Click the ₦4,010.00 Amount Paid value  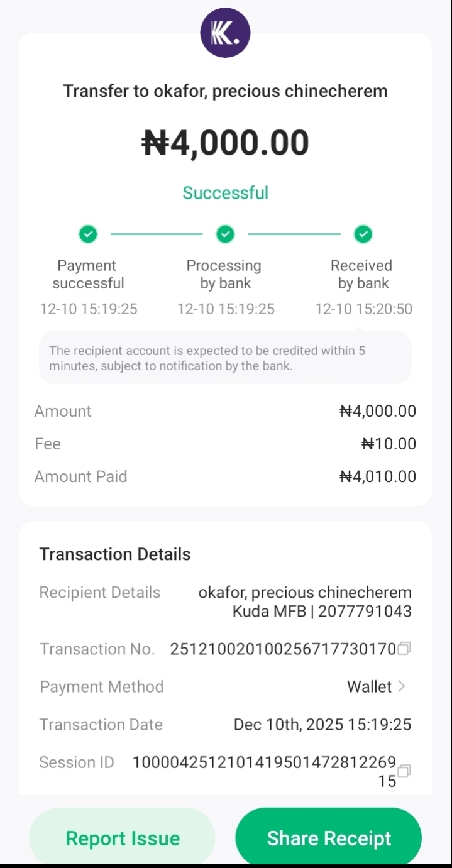click(x=377, y=476)
